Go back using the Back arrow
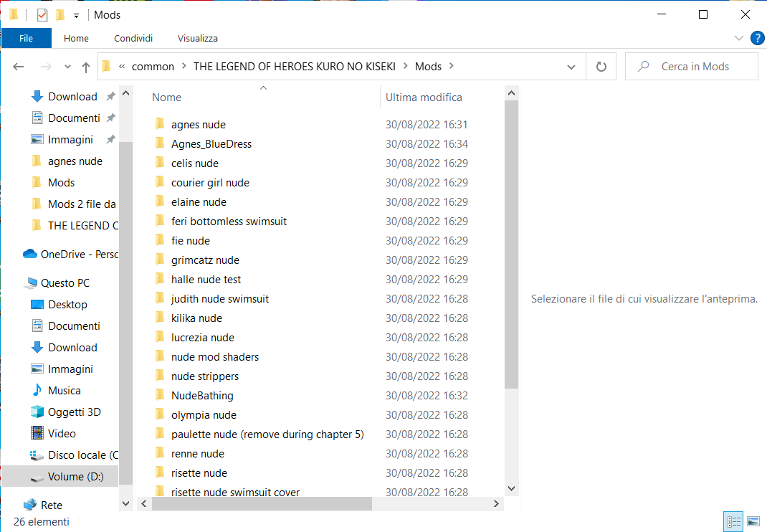 tap(19, 67)
